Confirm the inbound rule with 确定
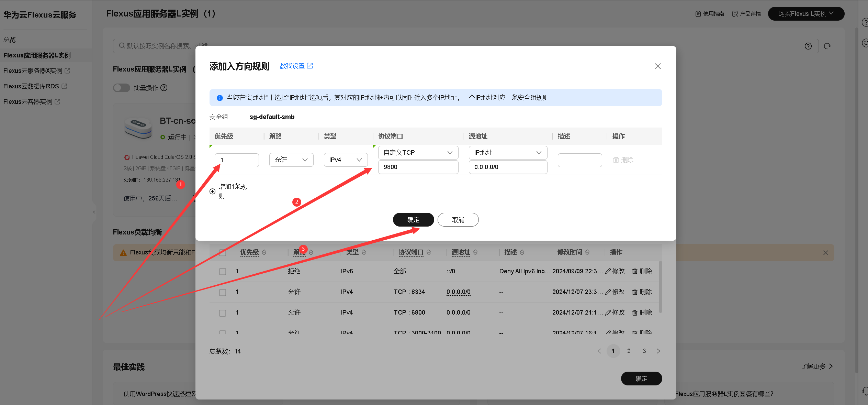 point(413,220)
